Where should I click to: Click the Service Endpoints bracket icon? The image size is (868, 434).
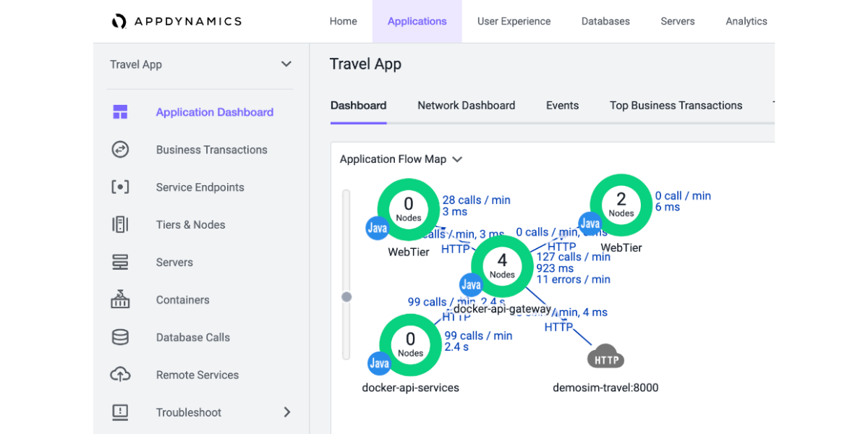[120, 187]
